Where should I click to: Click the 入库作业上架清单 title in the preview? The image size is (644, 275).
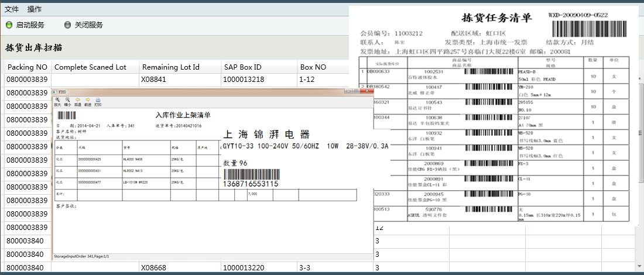pyautogui.click(x=184, y=115)
